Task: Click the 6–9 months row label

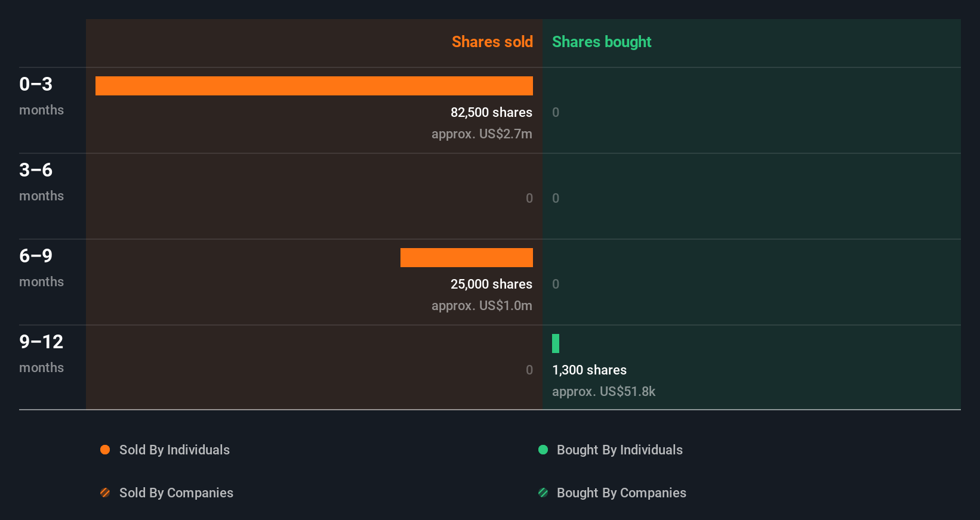Action: 41,268
